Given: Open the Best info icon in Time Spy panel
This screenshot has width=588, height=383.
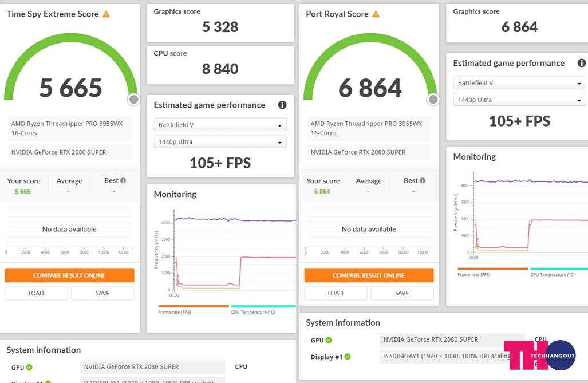Looking at the screenshot, I should click(x=123, y=180).
